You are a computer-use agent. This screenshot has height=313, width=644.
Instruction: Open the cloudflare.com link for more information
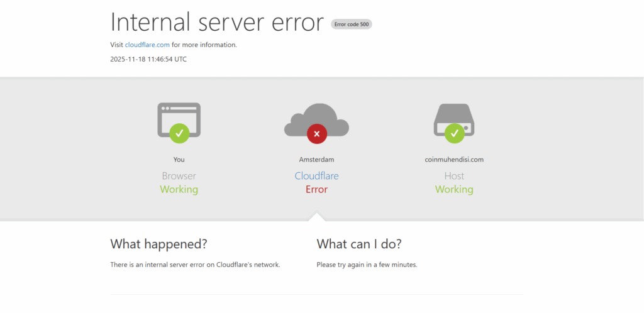click(147, 45)
